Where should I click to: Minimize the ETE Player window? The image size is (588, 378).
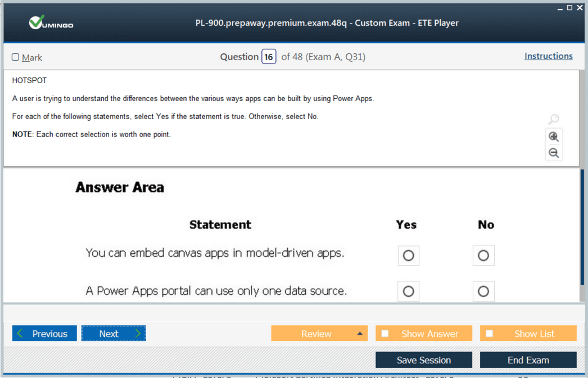tap(560, 8)
